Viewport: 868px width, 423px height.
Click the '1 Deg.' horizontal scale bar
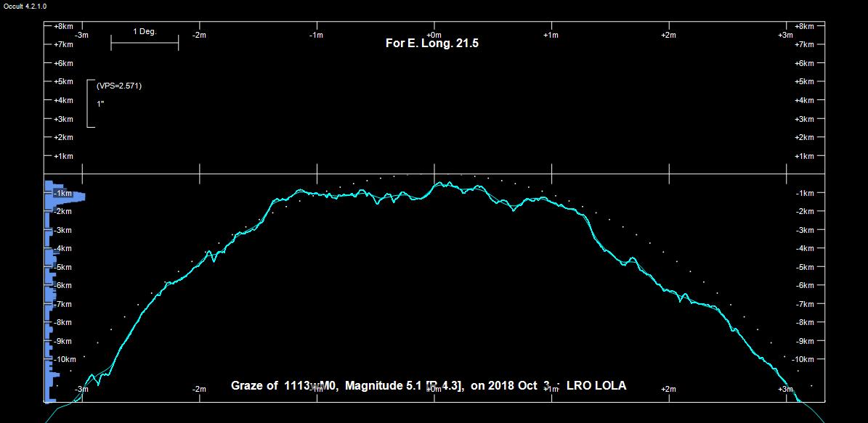(145, 43)
